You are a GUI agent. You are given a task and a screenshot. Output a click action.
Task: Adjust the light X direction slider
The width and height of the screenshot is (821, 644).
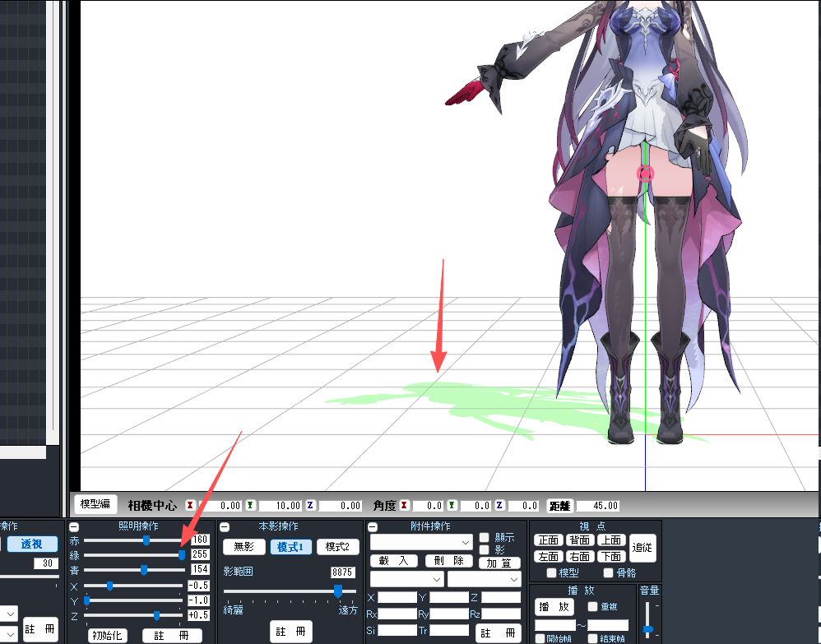109,586
